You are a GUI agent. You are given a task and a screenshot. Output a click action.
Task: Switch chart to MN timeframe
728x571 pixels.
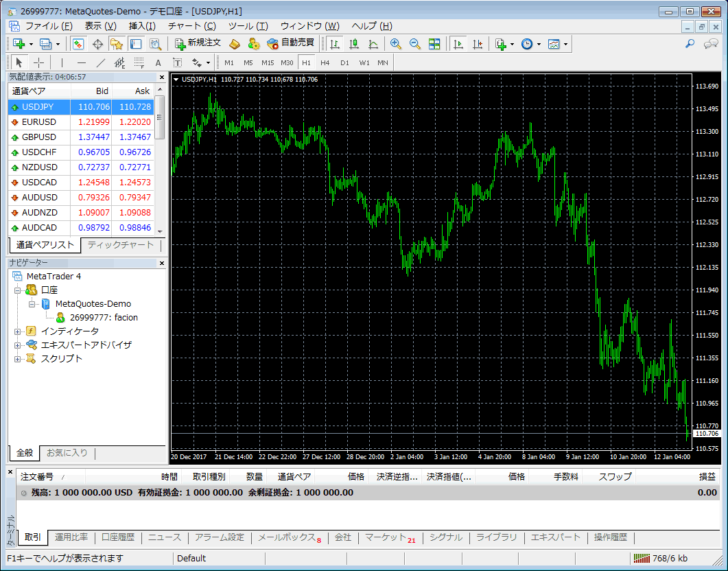coord(383,62)
